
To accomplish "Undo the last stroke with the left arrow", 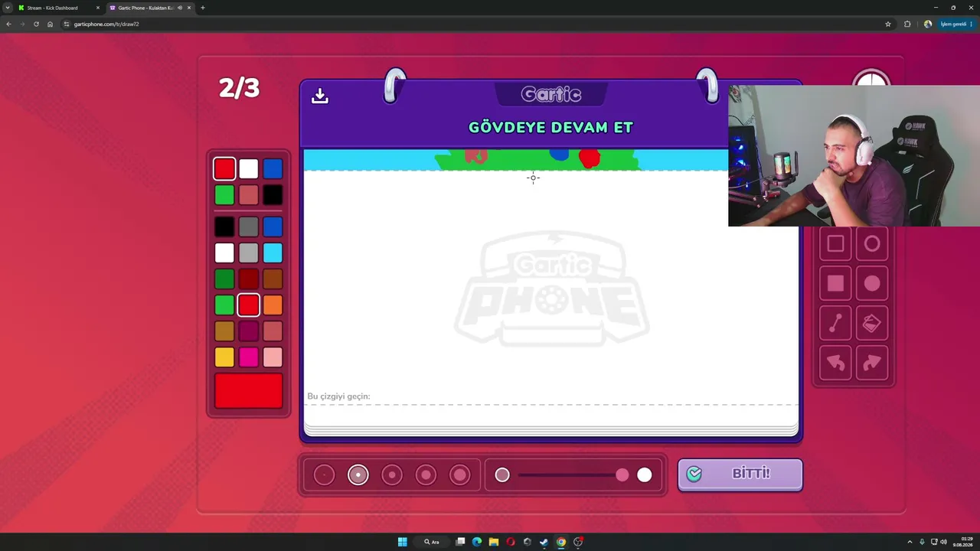I will [x=835, y=364].
